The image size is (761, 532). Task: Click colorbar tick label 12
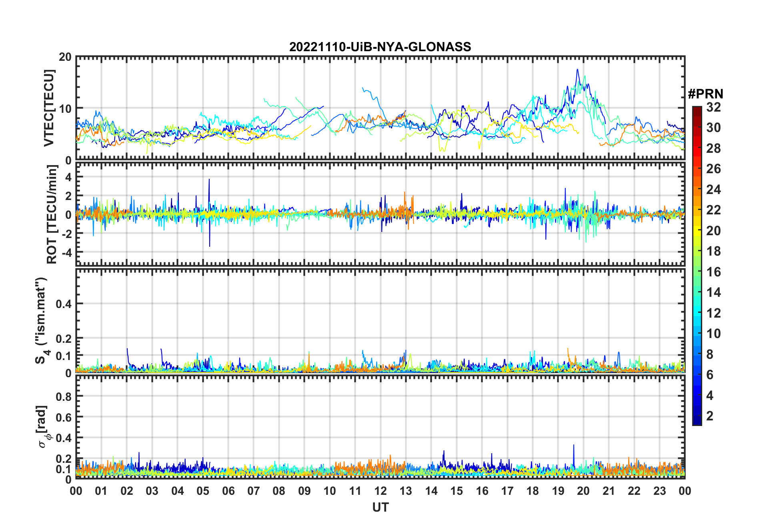(713, 313)
